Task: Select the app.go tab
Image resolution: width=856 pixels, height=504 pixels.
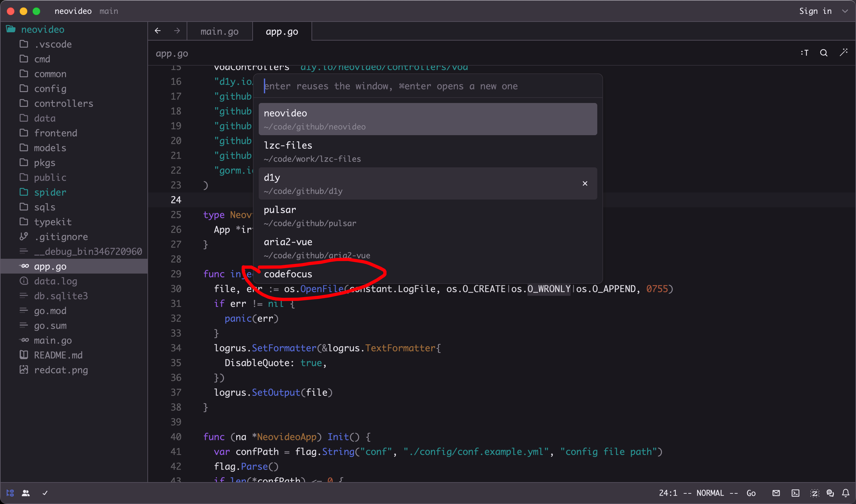Action: 282,31
